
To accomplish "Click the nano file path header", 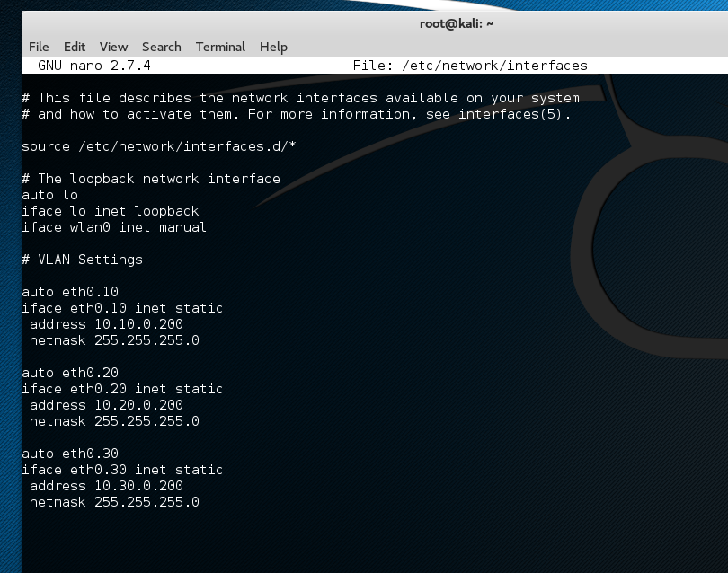I will click(x=470, y=66).
